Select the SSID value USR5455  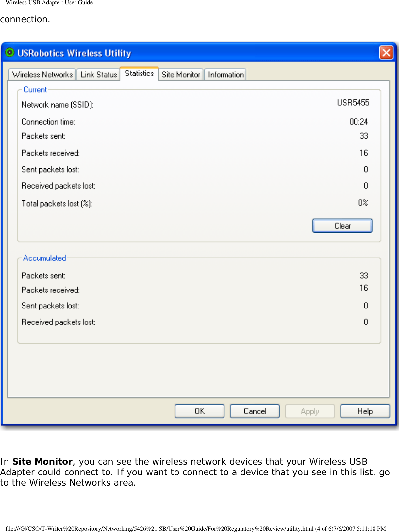coord(353,103)
